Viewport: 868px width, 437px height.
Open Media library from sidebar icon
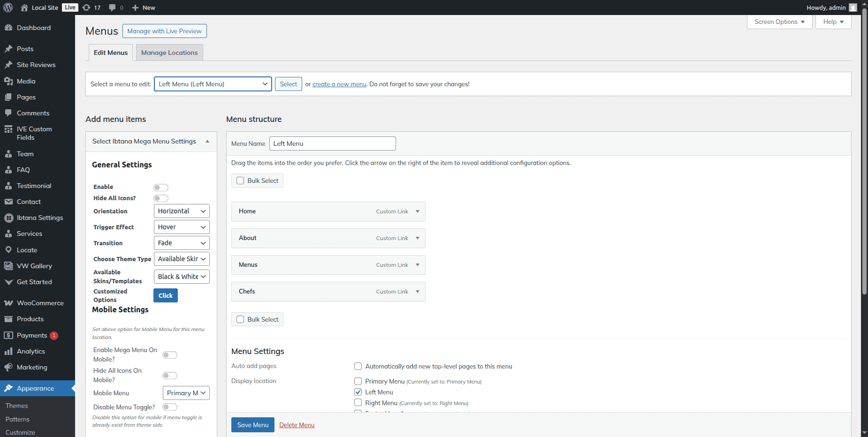click(8, 82)
